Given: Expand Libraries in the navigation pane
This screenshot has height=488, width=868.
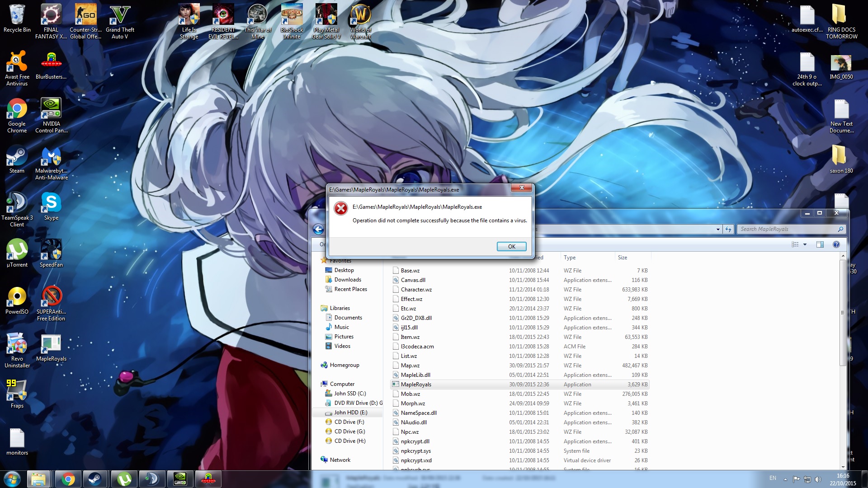Looking at the screenshot, I should pyautogui.click(x=340, y=308).
